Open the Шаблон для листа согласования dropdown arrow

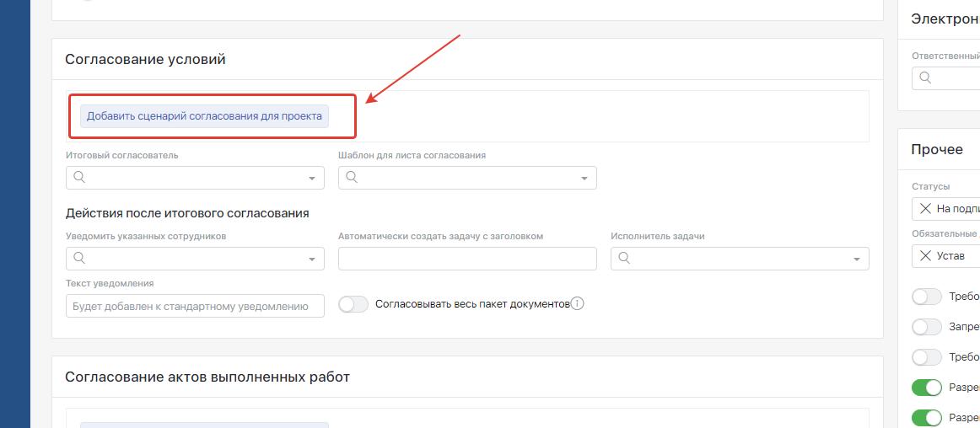584,179
